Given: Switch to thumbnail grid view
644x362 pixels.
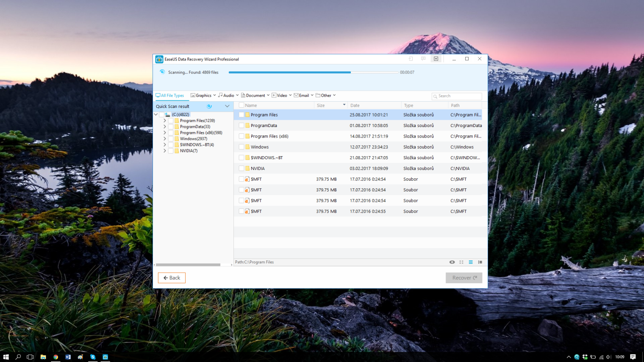Looking at the screenshot, I should click(461, 262).
